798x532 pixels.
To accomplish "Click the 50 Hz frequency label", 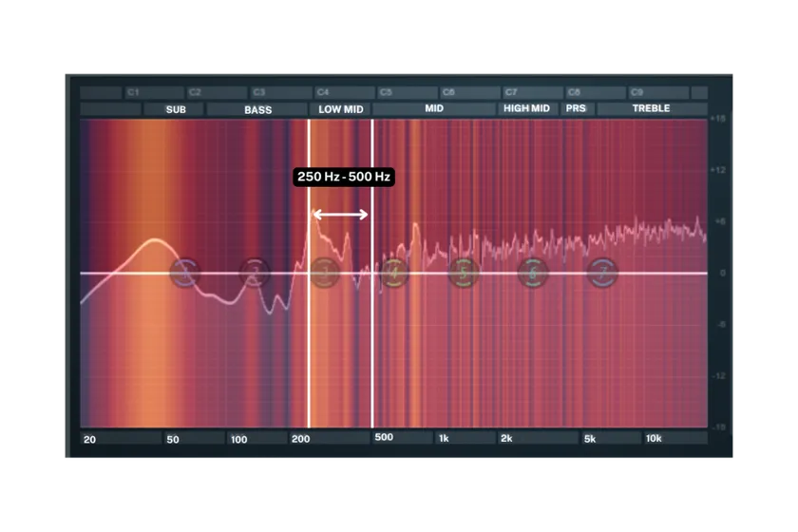I will click(x=173, y=439).
